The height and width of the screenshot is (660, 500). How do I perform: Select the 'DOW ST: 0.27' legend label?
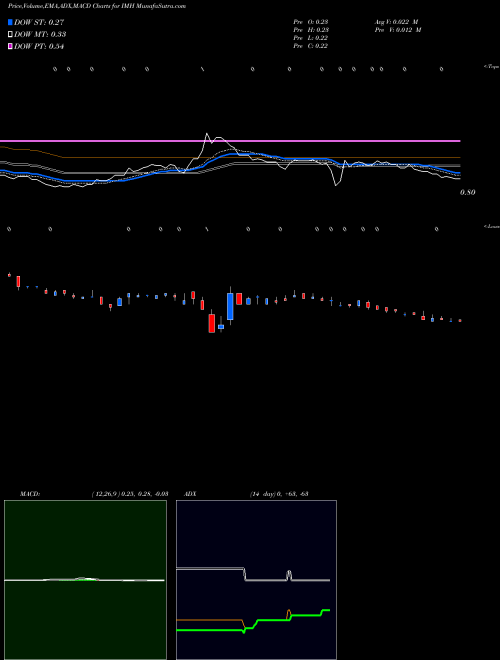click(x=39, y=22)
